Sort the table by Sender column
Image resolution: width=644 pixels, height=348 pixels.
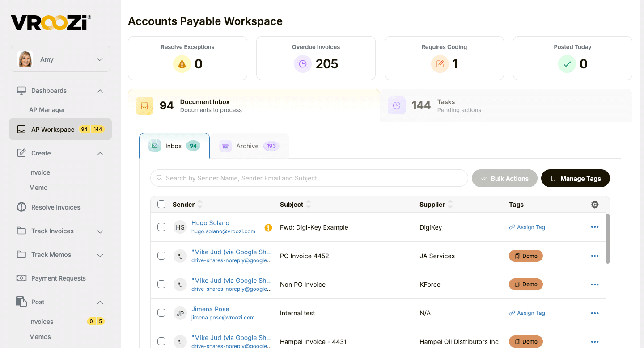coord(200,205)
